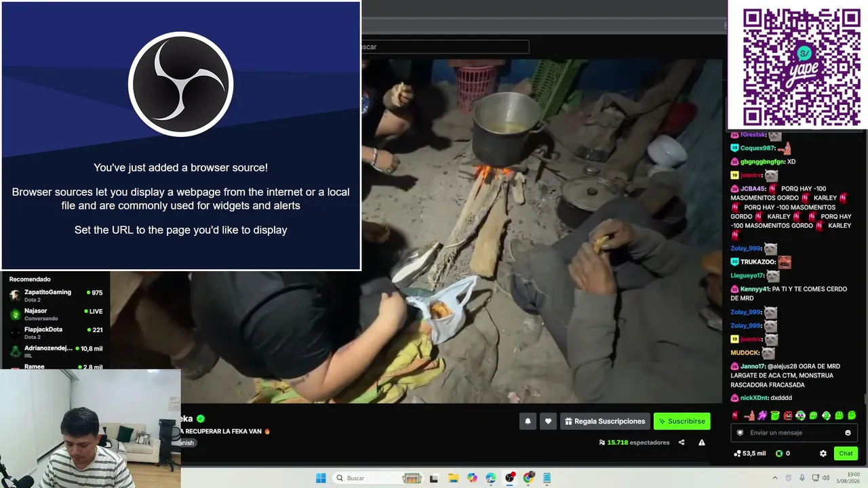Click the Windows taskbar Buscar search box

pos(379,478)
